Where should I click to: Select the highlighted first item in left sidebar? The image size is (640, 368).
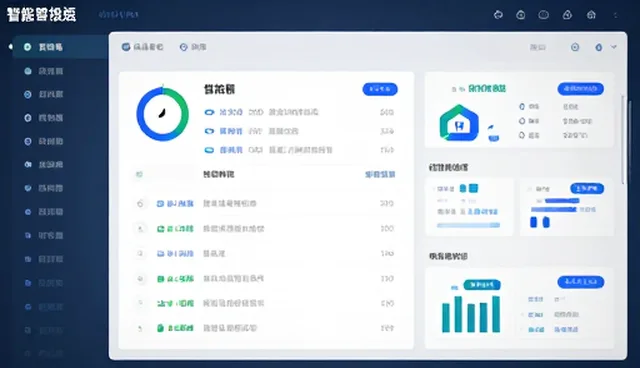tap(60, 47)
